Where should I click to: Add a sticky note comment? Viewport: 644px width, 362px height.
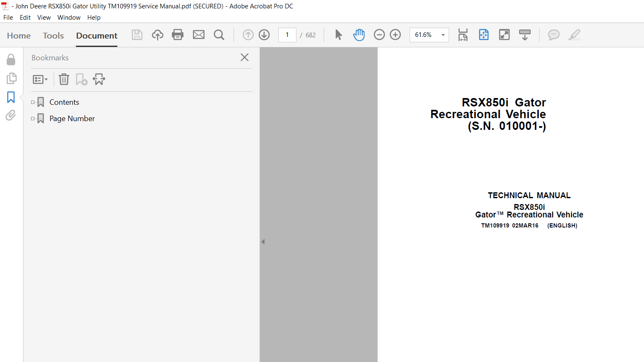tap(554, 35)
